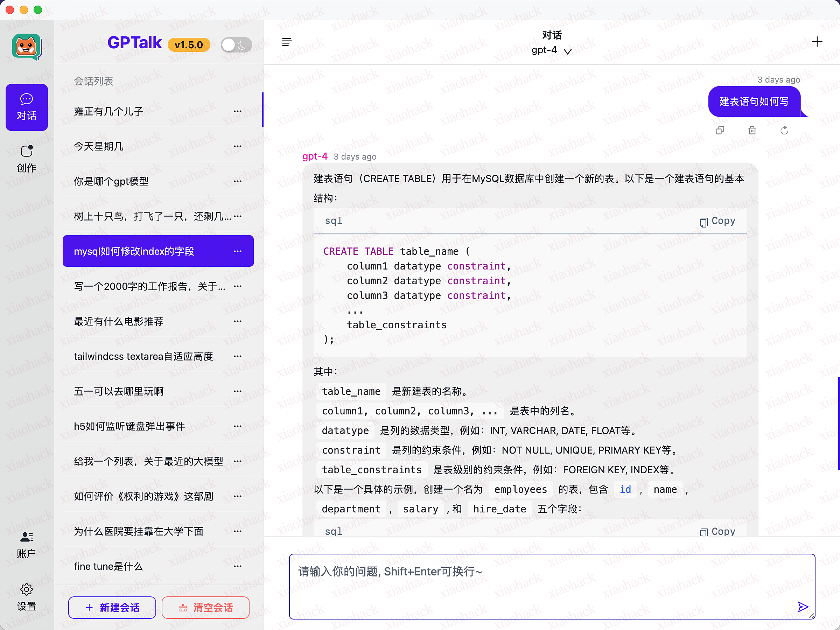Click the gpt-4 sender label
The height and width of the screenshot is (630, 840).
(315, 156)
